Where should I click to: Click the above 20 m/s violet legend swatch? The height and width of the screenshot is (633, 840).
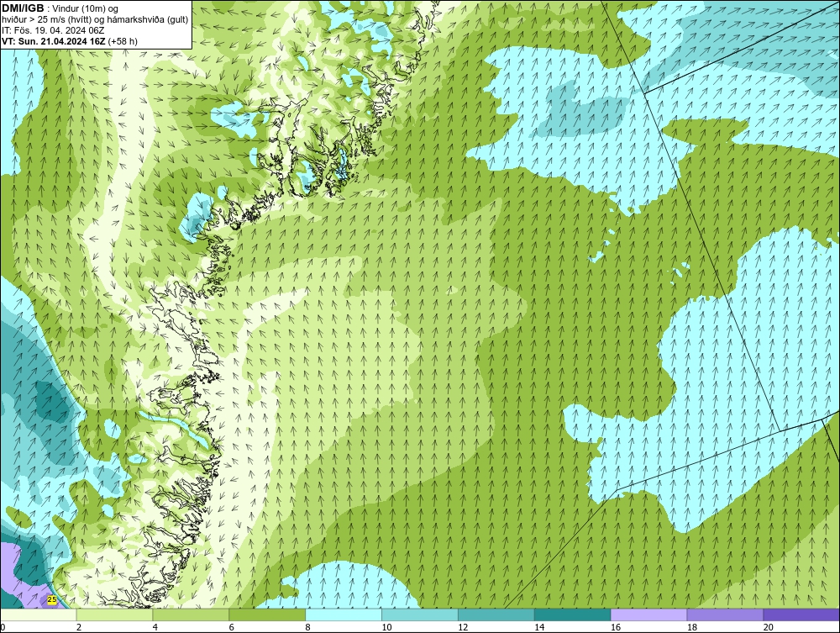tap(801, 615)
